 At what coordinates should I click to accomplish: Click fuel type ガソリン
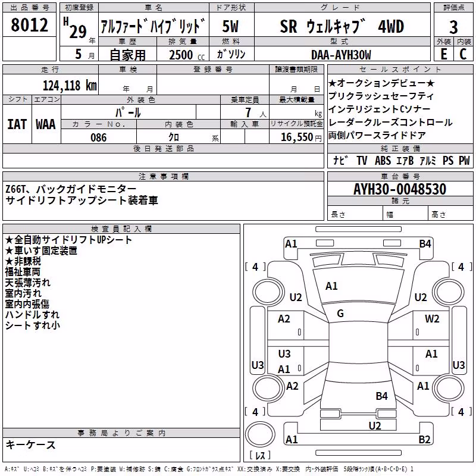(x=231, y=54)
